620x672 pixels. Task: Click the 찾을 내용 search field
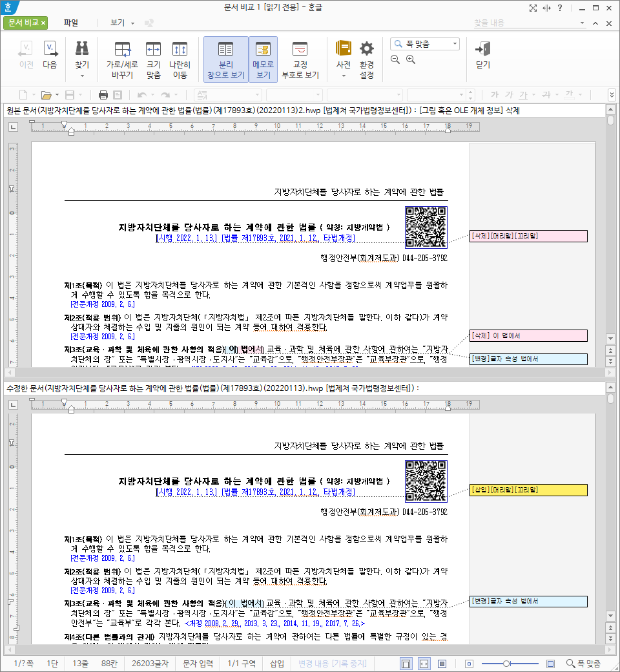pos(525,23)
